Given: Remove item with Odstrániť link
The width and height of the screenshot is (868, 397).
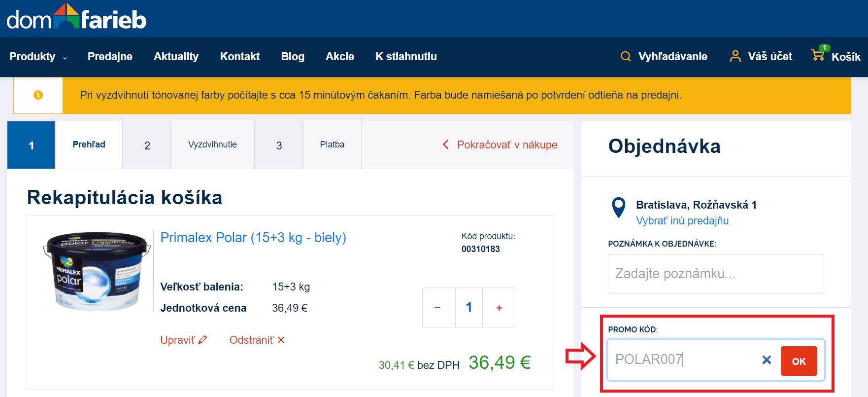Looking at the screenshot, I should (x=251, y=340).
